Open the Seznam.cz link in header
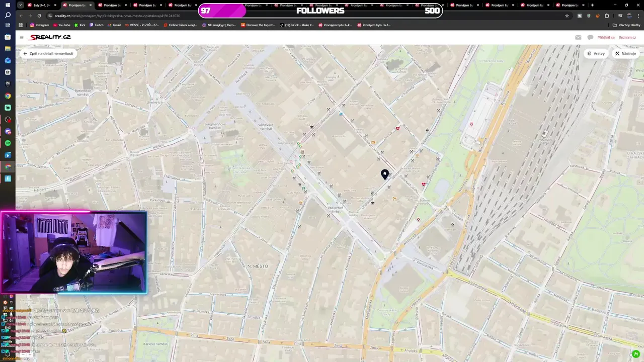644x362 pixels. click(x=627, y=37)
